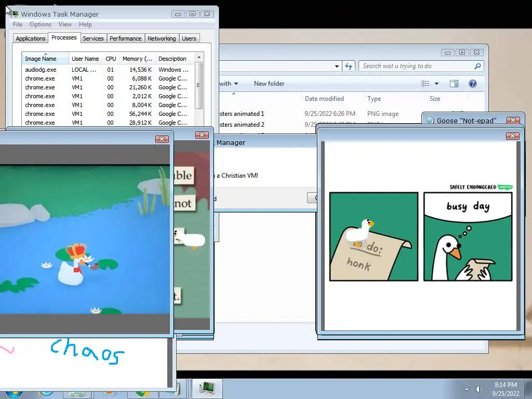Show hidden system tray icons
This screenshot has height=399, width=532.
point(467,389)
